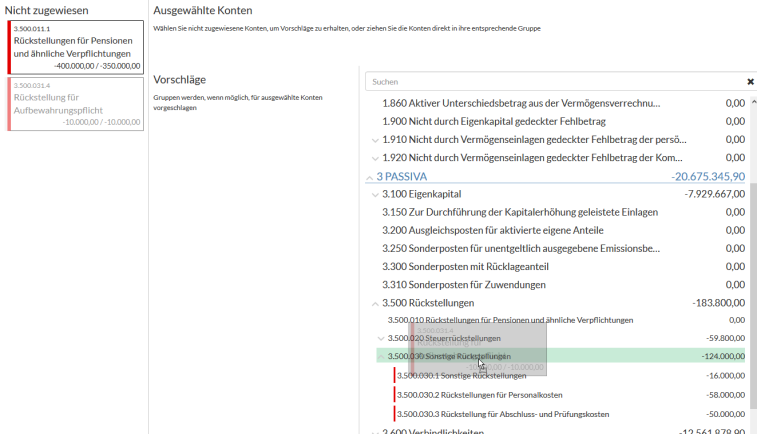This screenshot has height=434, width=757.
Task: Click the balance -400.000,00 / -350.000,00 on the first card
Action: [x=97, y=66]
